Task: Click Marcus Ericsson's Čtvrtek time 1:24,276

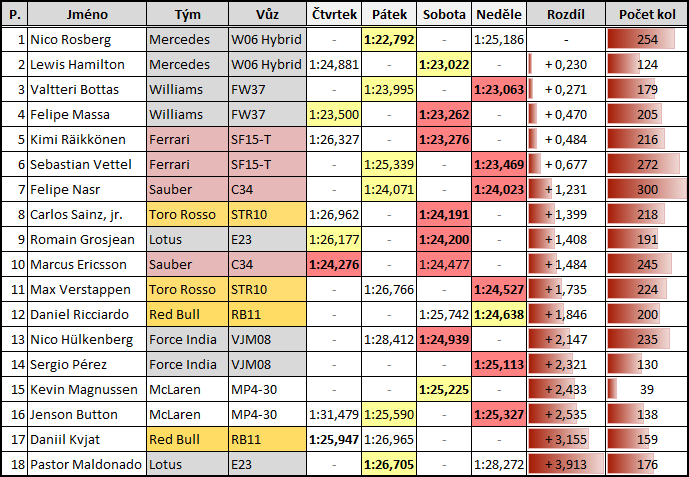Action: tap(333, 265)
